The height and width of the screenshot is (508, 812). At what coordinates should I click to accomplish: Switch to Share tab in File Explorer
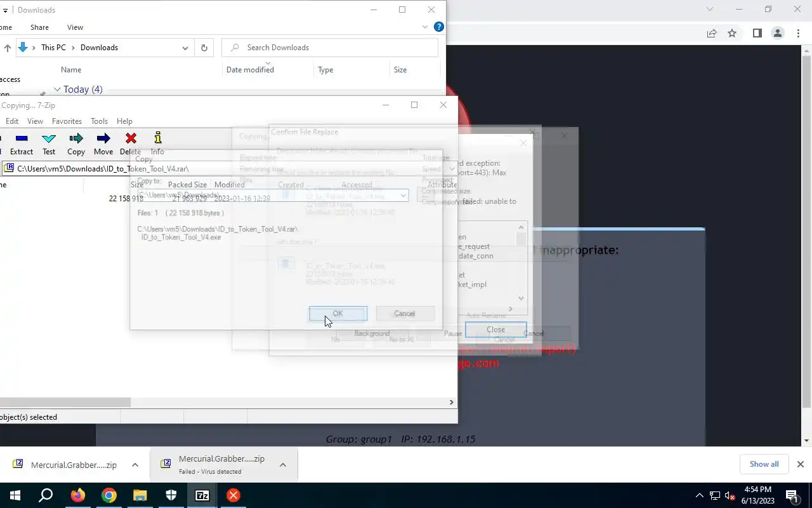coord(39,27)
